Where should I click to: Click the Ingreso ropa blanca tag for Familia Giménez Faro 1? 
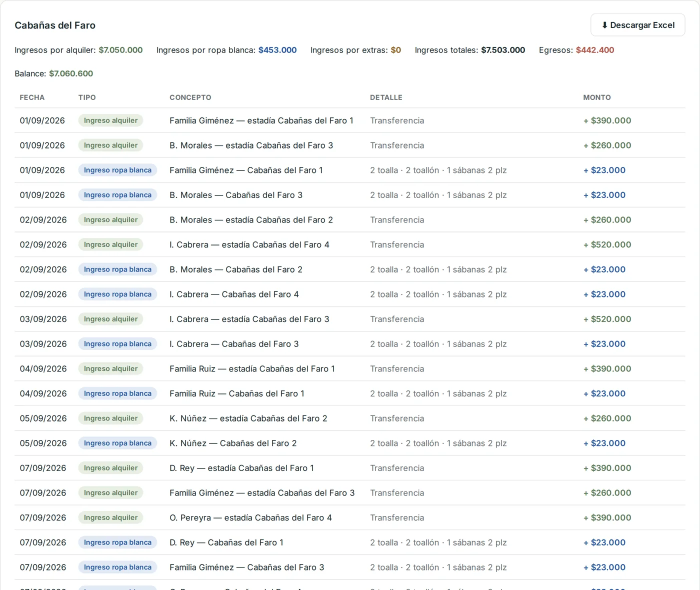click(117, 170)
